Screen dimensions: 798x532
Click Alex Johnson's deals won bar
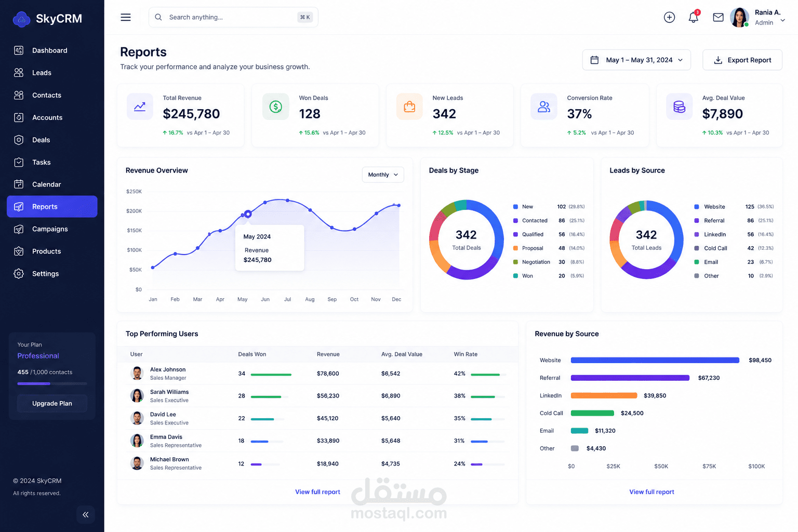[x=271, y=374]
